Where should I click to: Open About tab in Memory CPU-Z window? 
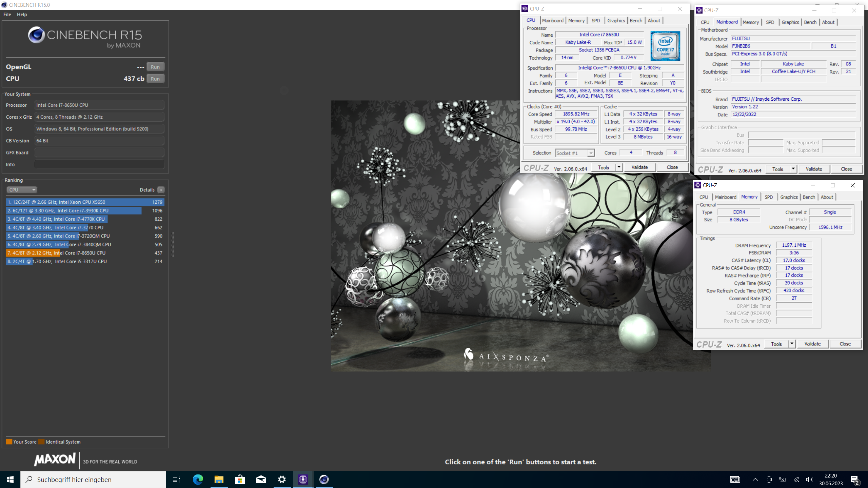click(x=827, y=197)
